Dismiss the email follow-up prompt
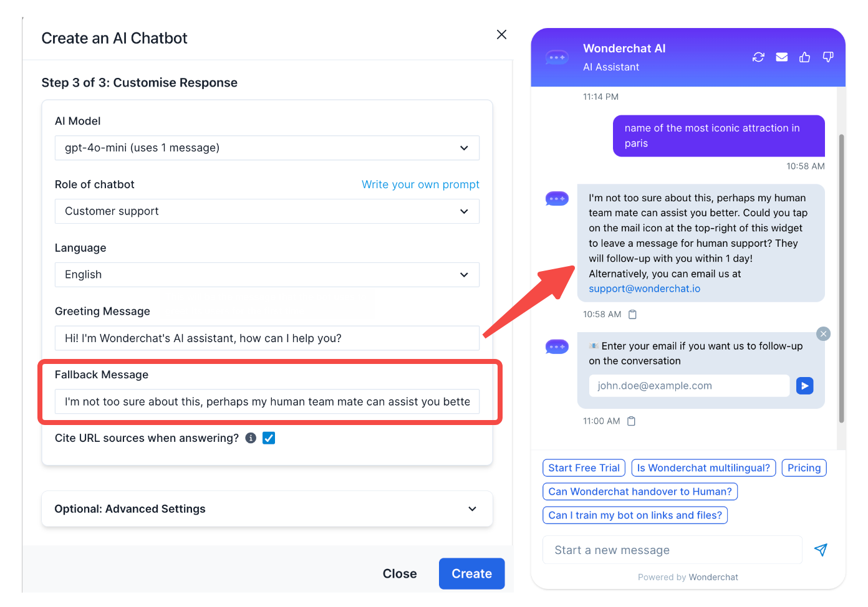This screenshot has height=607, width=868. click(x=824, y=334)
